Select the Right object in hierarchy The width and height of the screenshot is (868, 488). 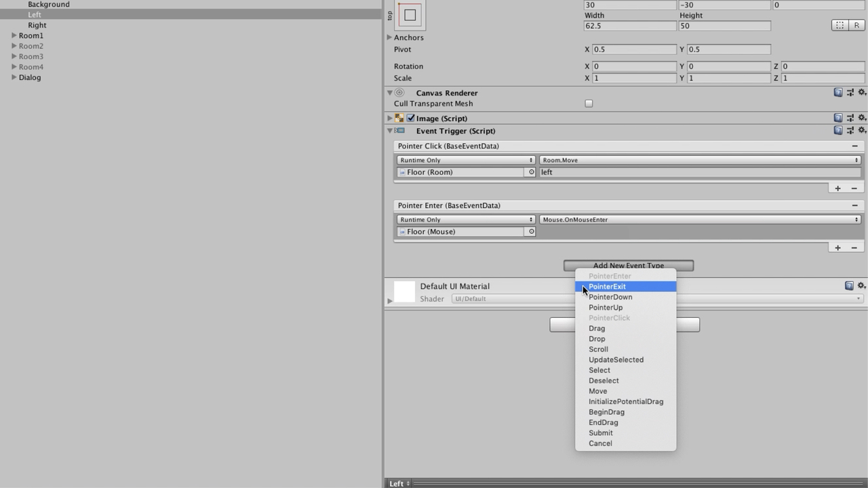tap(37, 25)
